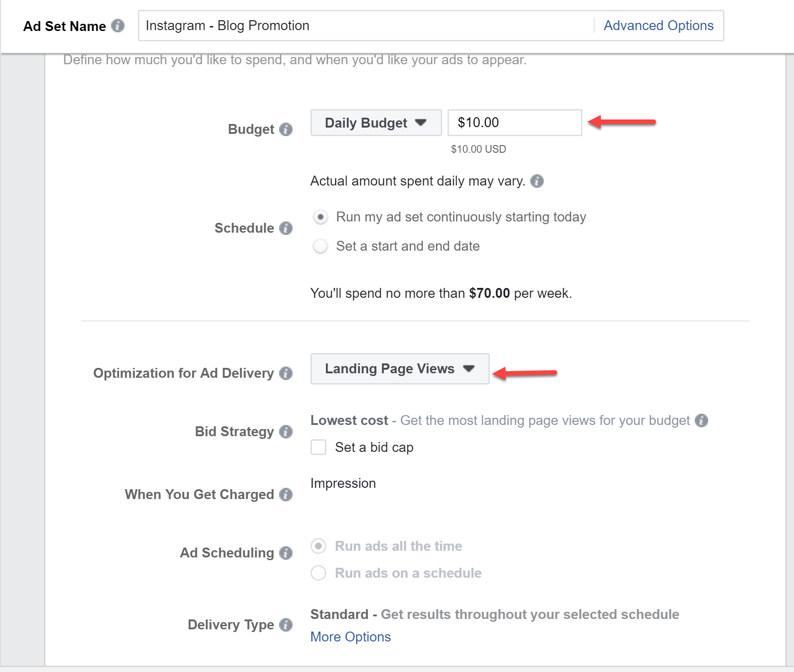Click the When You Get Charged info icon
This screenshot has height=672, width=794.
pos(286,495)
